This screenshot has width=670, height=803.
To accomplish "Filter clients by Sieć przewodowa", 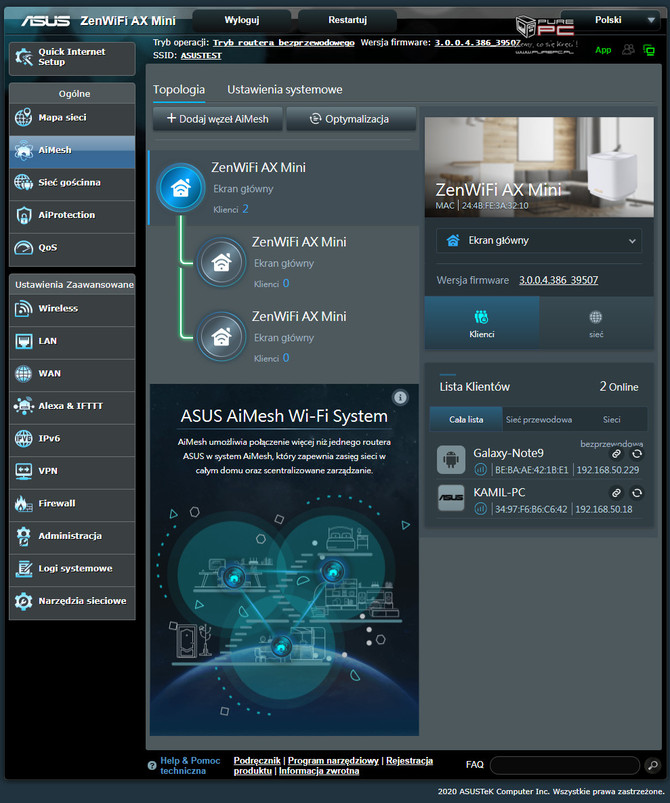I will [539, 419].
